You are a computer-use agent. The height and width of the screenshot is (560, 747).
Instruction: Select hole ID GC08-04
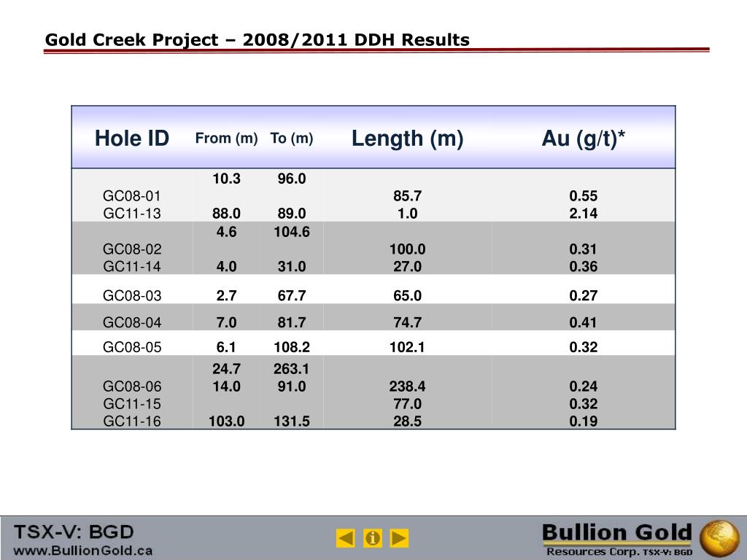point(132,322)
